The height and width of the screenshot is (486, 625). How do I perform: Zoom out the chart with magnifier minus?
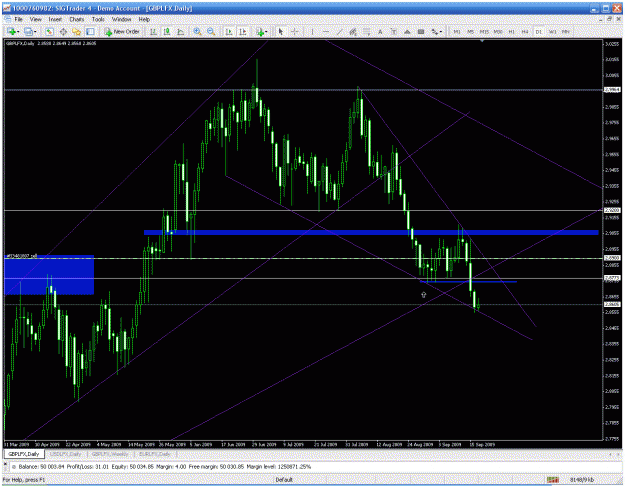(211, 31)
